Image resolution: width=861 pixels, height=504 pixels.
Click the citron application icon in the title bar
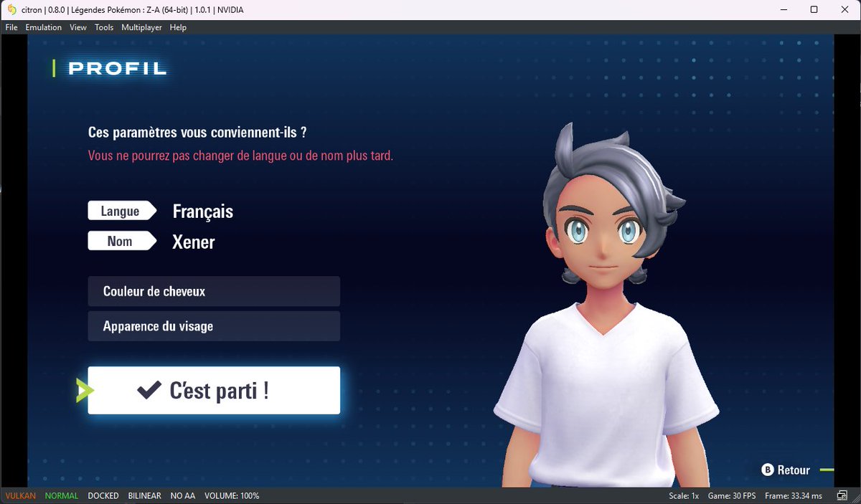click(10, 9)
